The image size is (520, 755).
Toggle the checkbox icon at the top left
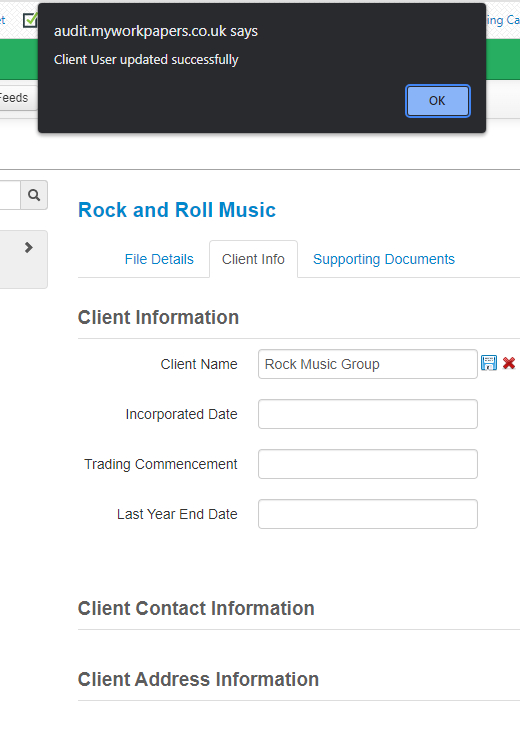30,20
